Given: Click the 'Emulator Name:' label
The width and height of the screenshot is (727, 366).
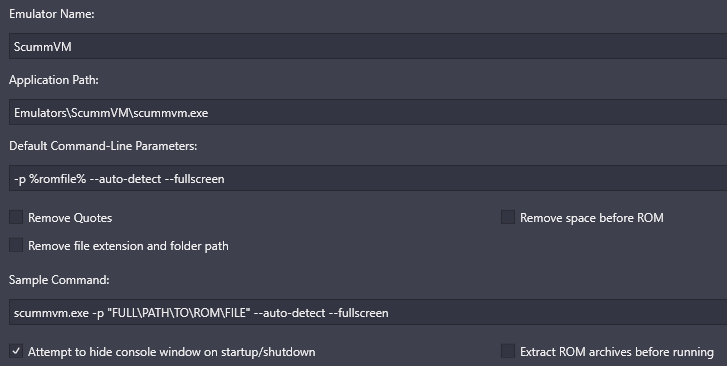Looking at the screenshot, I should [x=52, y=14].
